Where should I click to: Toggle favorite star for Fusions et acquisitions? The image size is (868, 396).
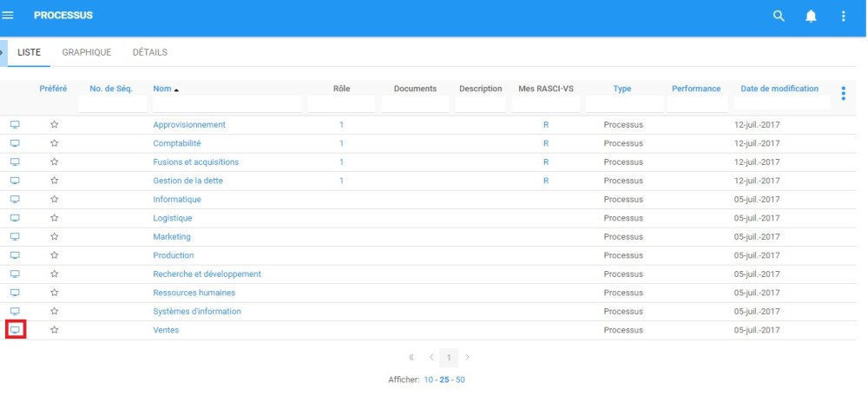click(x=54, y=162)
